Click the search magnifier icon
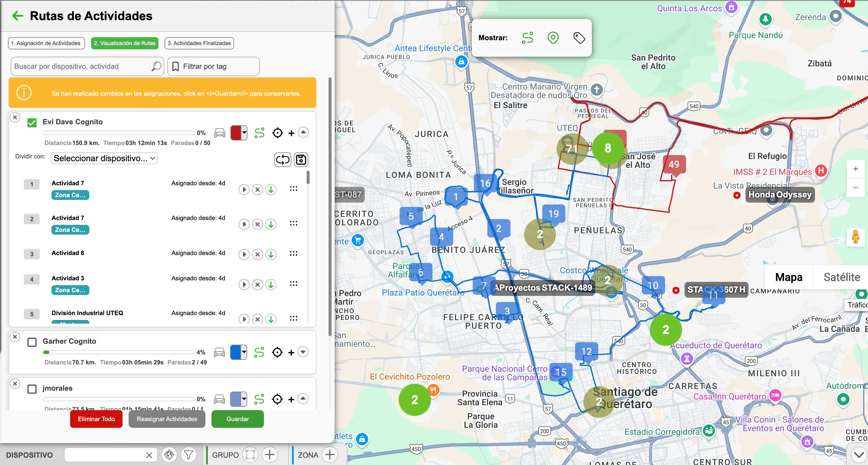Image resolution: width=868 pixels, height=465 pixels. [156, 66]
